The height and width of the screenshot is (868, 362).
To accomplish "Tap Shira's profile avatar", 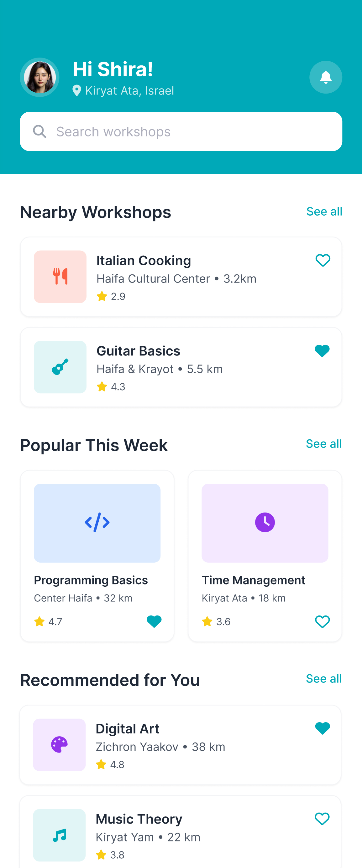I will coord(40,77).
